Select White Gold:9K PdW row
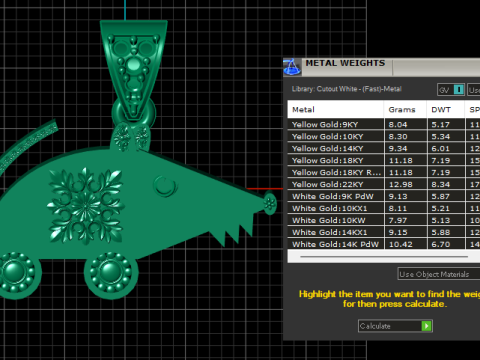This screenshot has width=480, height=360. point(384,196)
